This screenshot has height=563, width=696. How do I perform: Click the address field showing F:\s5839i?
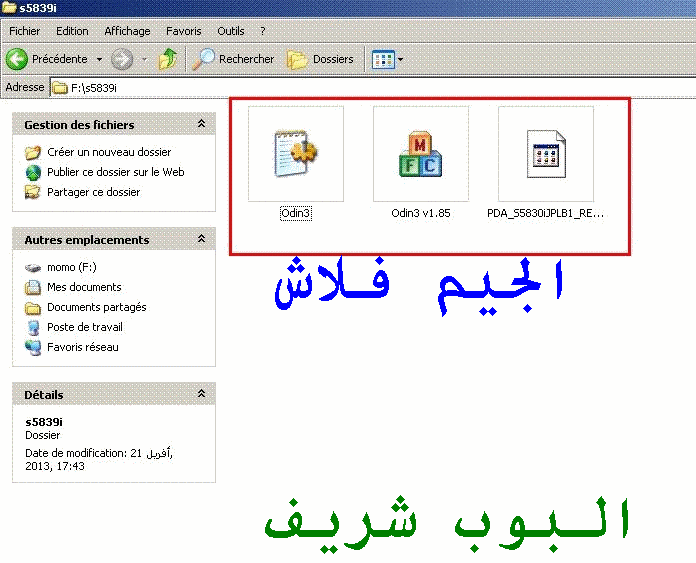coord(373,87)
